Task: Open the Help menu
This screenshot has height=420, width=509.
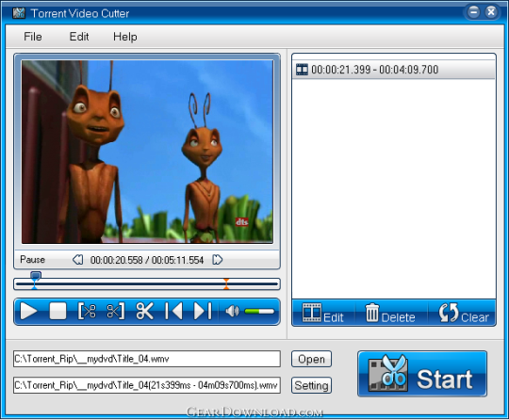Action: 125,37
